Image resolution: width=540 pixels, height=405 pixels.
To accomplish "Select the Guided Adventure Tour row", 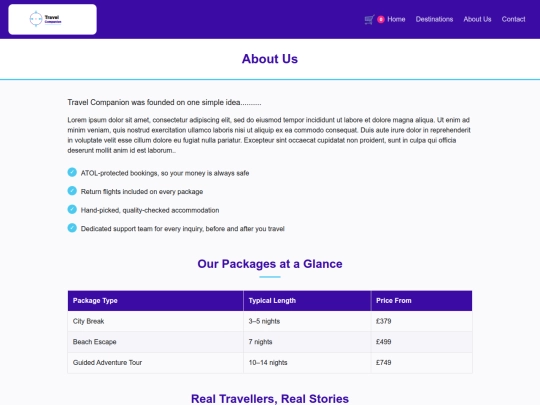I will click(270, 363).
